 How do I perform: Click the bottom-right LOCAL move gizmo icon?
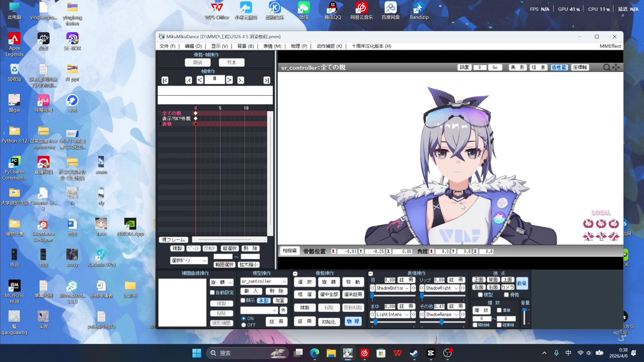click(x=613, y=237)
